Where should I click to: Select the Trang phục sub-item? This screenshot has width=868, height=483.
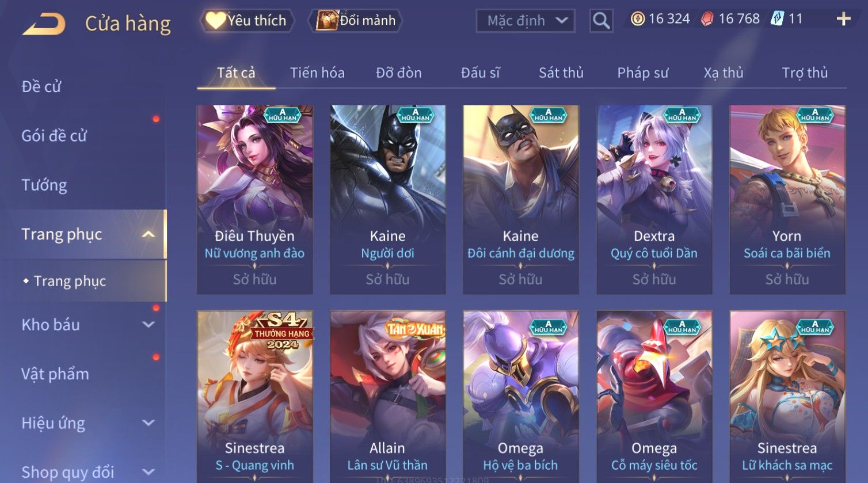click(70, 281)
